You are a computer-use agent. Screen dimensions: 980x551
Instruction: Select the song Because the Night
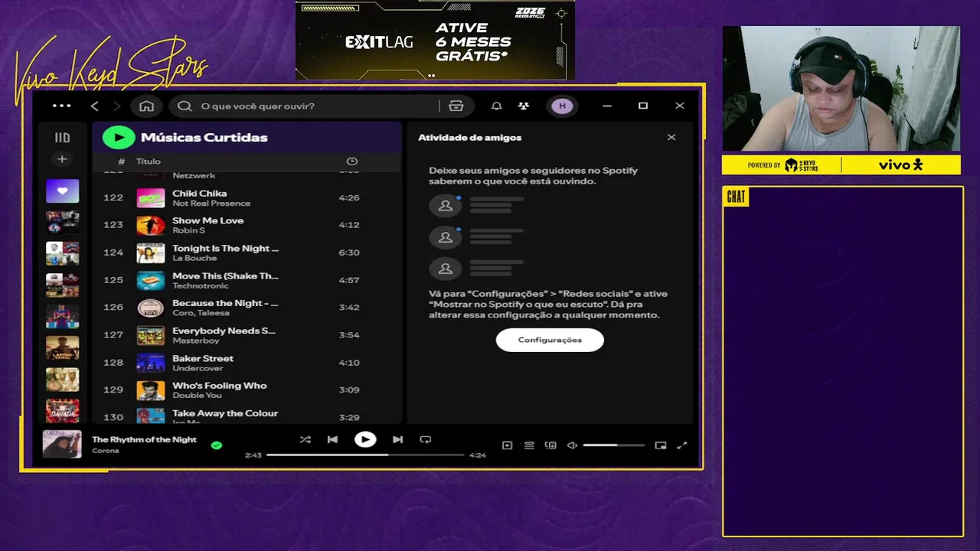tap(225, 303)
